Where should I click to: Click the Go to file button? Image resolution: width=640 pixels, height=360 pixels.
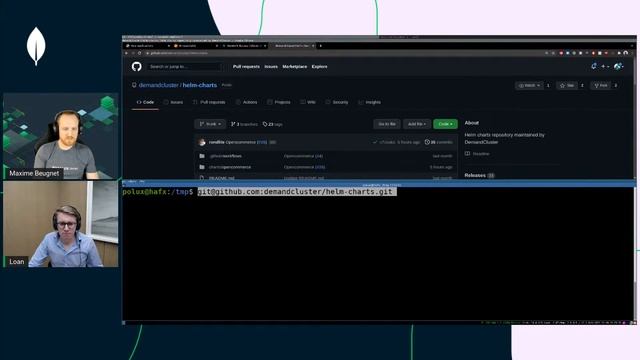coord(387,124)
